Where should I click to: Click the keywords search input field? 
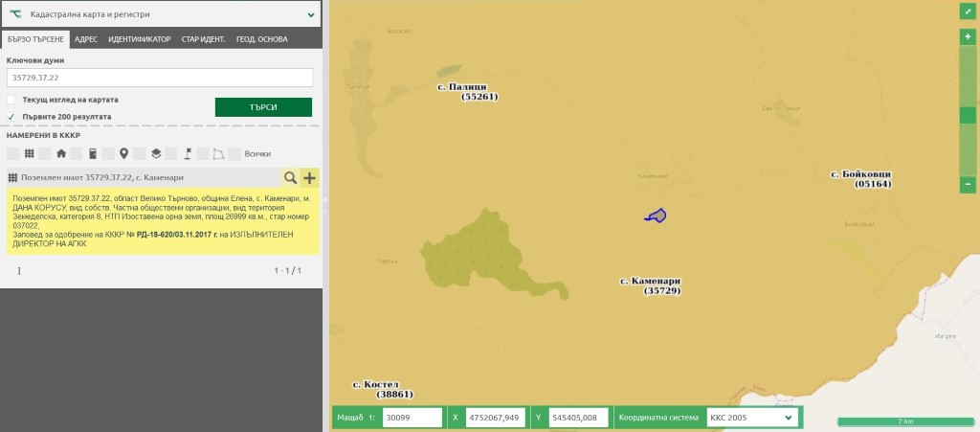click(160, 78)
